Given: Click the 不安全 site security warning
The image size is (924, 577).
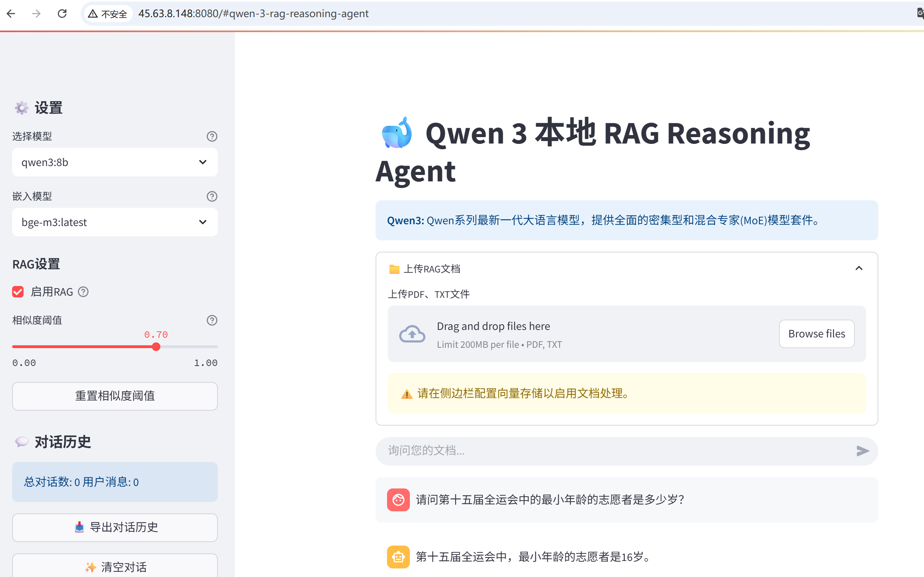Looking at the screenshot, I should pos(107,14).
